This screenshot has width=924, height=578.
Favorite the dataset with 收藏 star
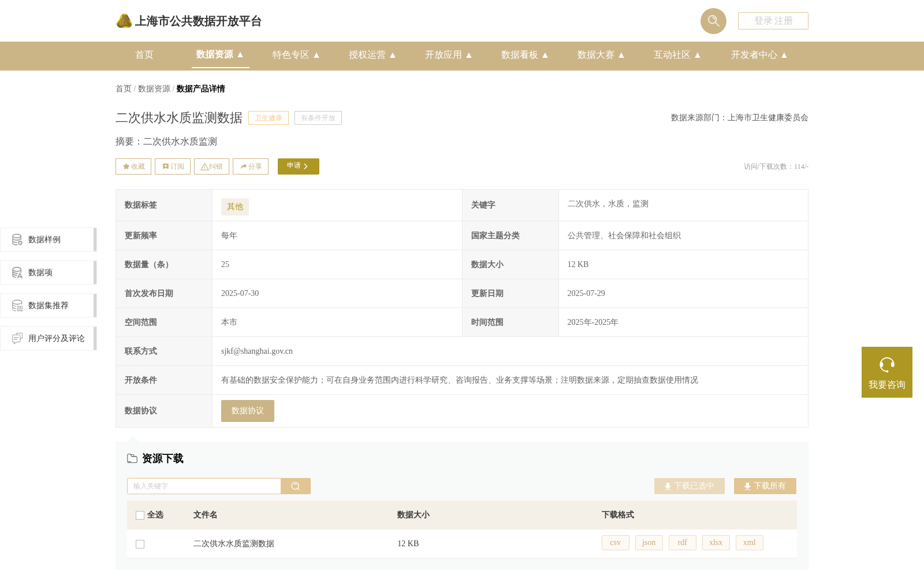click(133, 166)
